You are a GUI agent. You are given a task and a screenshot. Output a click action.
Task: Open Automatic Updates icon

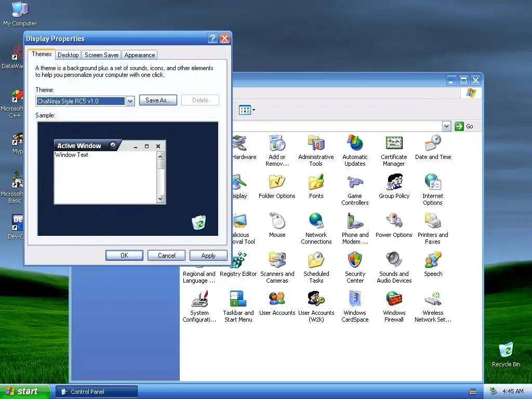click(x=355, y=143)
